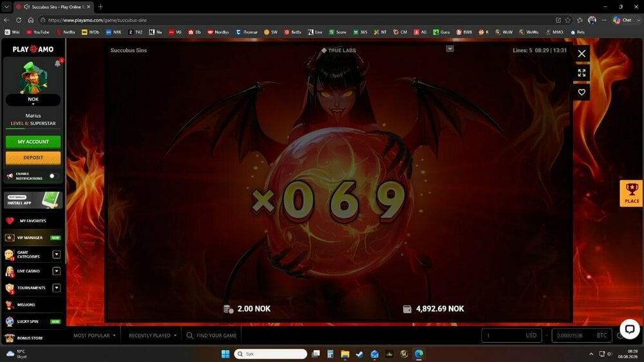Open the IMDb bookmark
This screenshot has height=362, width=644.
tap(90, 32)
